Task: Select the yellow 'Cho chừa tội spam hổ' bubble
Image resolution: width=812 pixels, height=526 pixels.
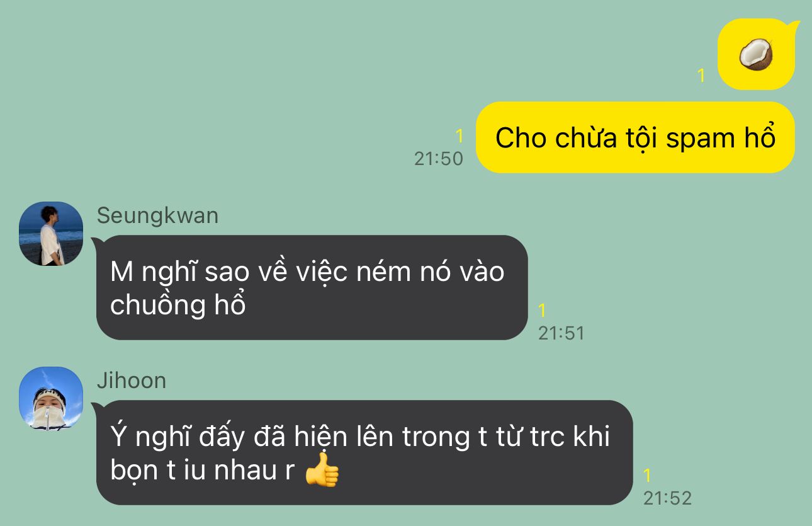Action: pyautogui.click(x=635, y=137)
